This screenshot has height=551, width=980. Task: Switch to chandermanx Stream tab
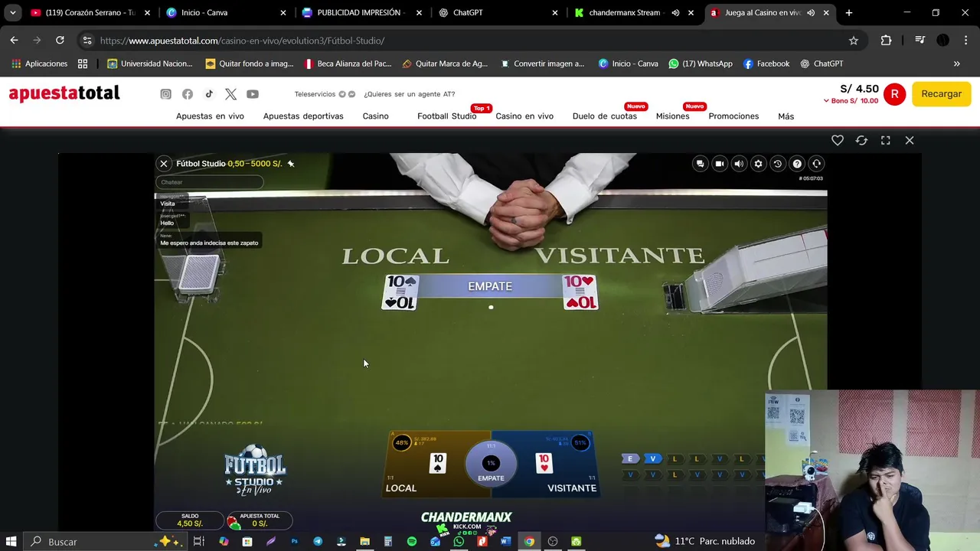[624, 12]
